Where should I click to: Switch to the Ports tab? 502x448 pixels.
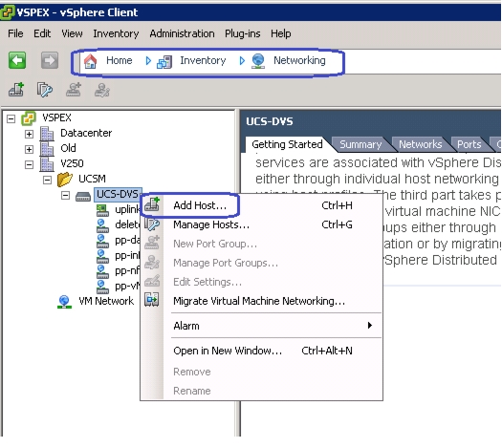(x=469, y=144)
